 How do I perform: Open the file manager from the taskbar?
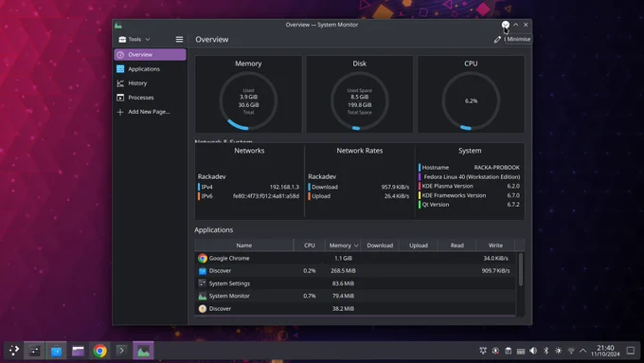[x=78, y=351]
